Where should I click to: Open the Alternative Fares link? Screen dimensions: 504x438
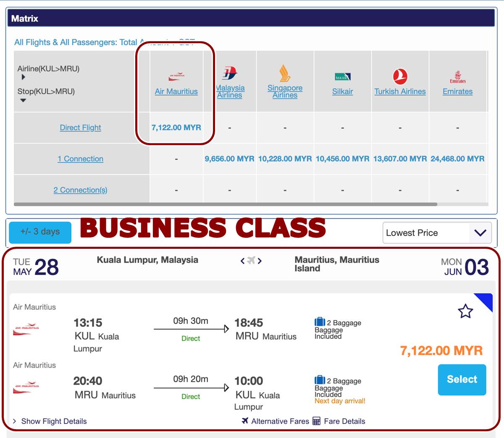280,421
